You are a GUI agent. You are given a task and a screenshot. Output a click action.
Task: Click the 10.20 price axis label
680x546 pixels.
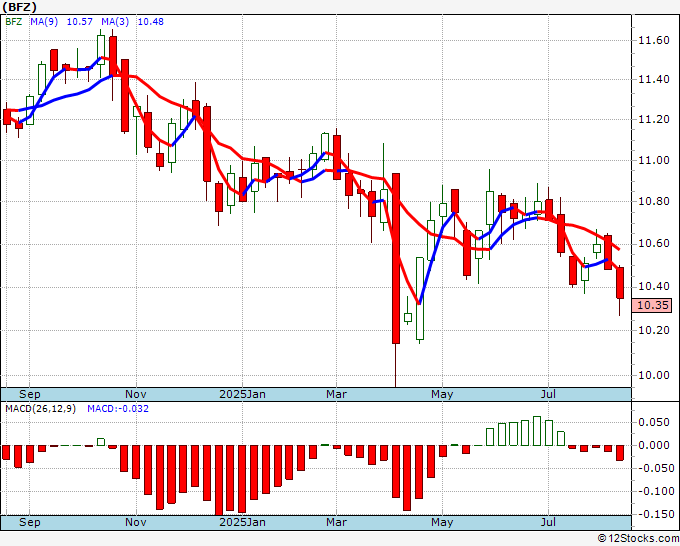[654, 330]
